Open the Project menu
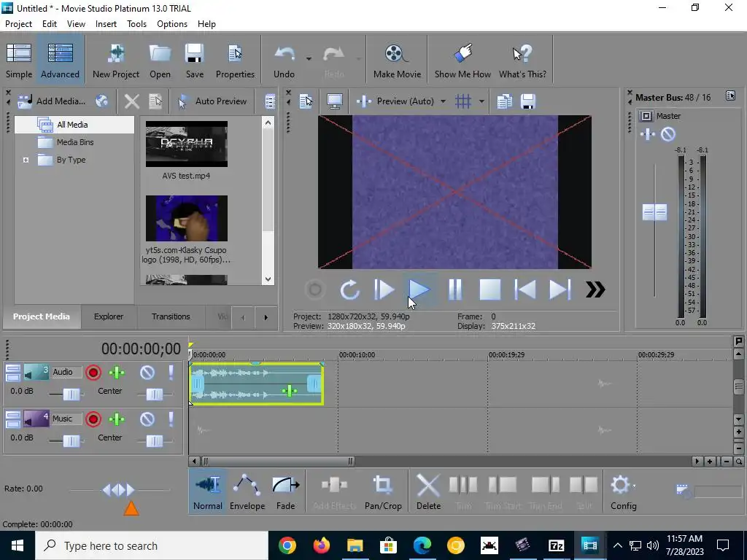The height and width of the screenshot is (560, 747). click(18, 24)
